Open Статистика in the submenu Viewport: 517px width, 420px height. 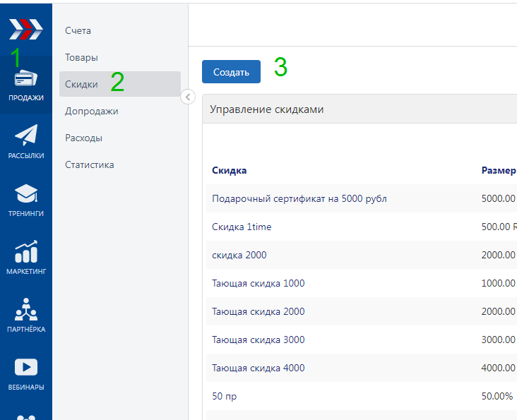(x=90, y=164)
